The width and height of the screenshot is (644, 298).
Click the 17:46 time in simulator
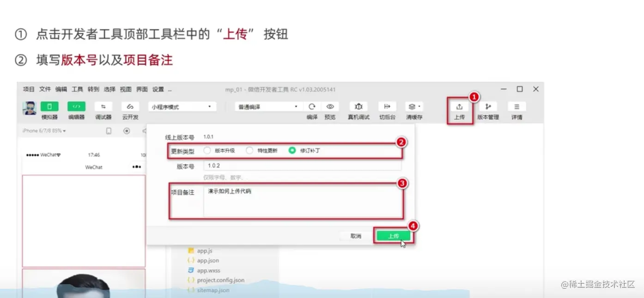click(94, 155)
